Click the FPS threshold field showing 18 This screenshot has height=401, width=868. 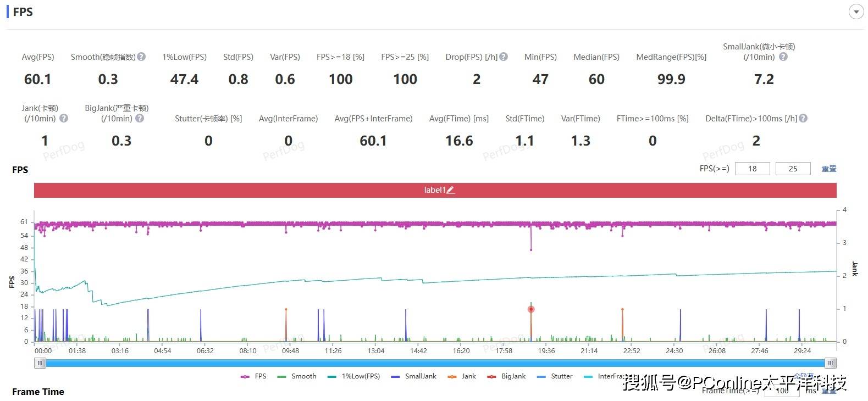752,169
